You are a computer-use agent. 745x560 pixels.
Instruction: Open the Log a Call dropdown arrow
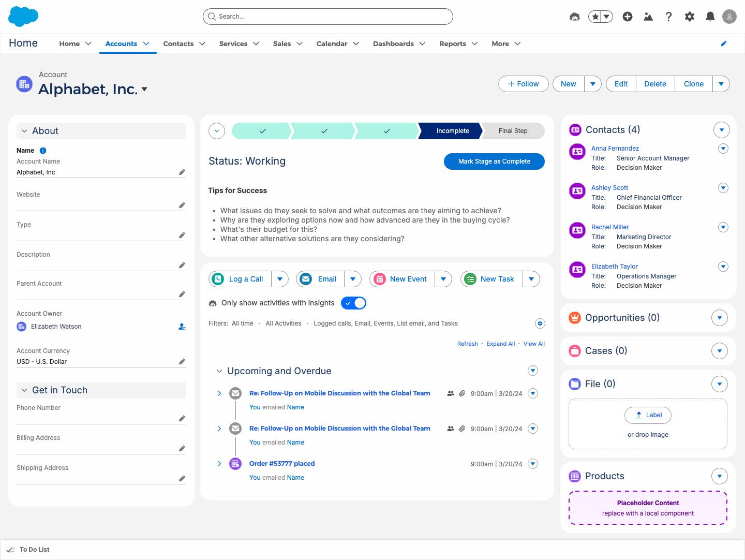280,279
